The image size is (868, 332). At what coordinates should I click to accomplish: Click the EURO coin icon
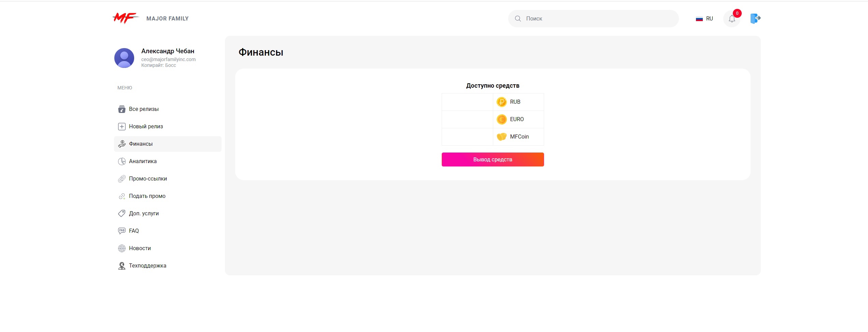point(501,119)
